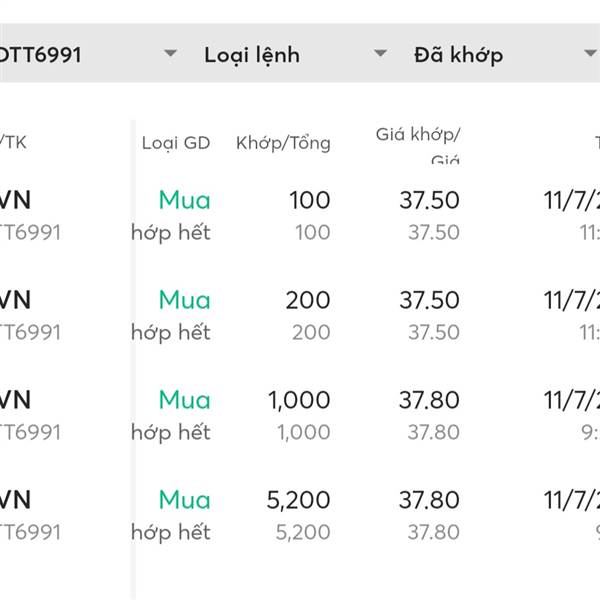This screenshot has height=600, width=600.
Task: Click the 37.80 price of the 5,200 order
Action: point(429,500)
